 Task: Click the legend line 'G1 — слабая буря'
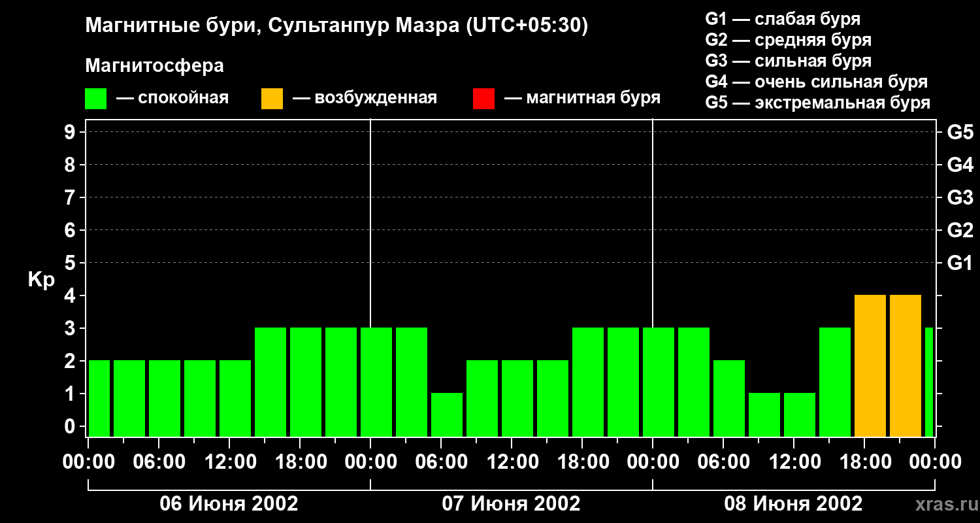783,19
